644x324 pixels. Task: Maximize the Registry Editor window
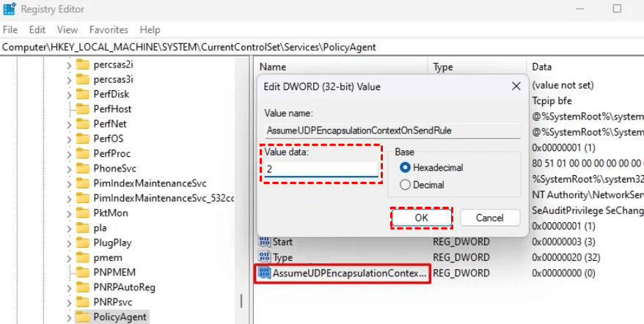(617, 9)
